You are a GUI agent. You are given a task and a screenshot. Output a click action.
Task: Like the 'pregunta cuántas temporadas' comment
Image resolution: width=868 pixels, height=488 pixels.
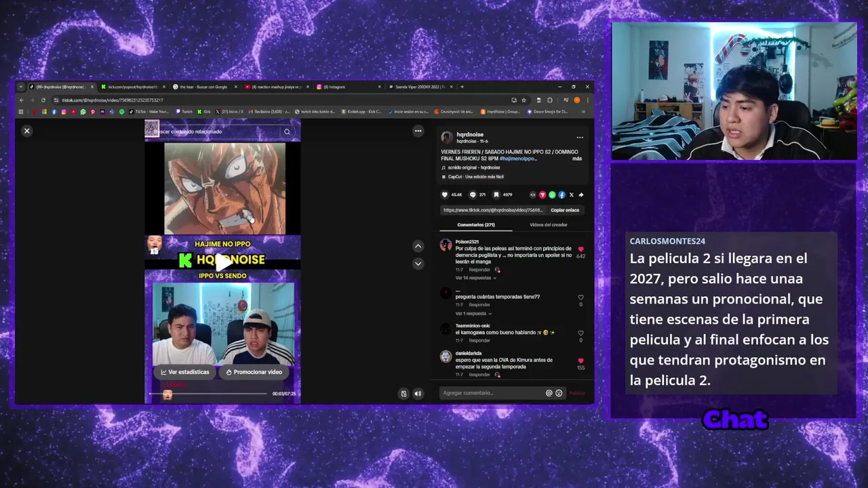pos(580,298)
